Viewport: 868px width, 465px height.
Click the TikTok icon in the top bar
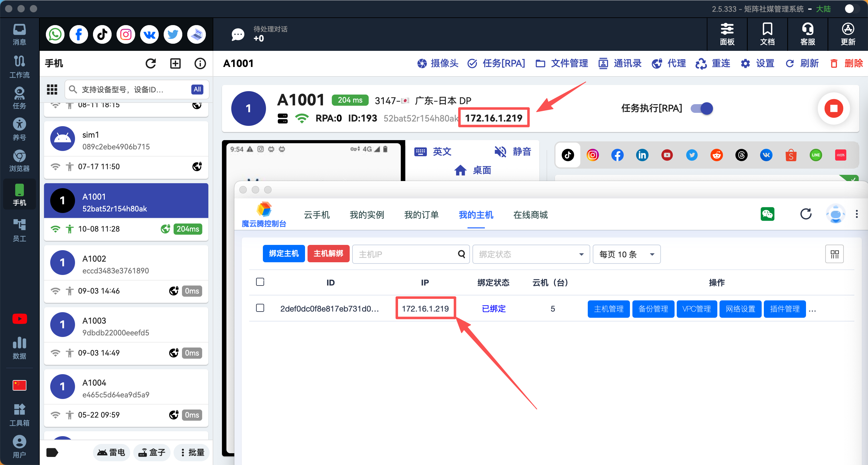102,34
